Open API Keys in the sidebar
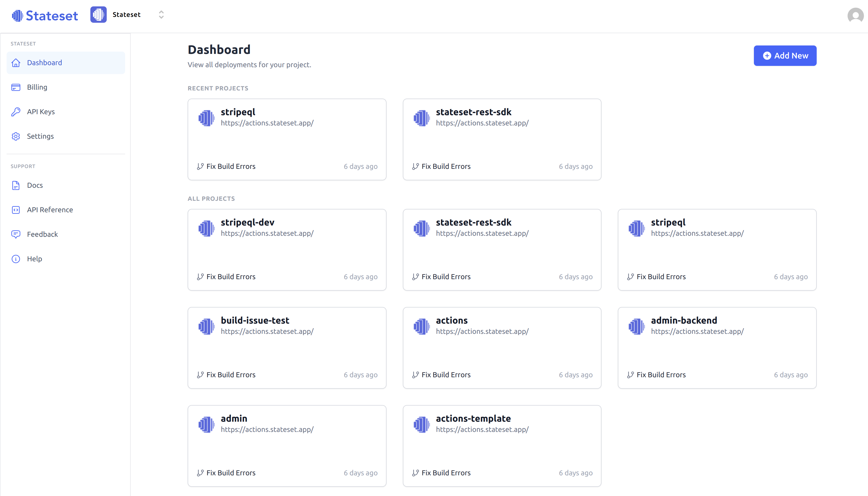868x496 pixels. pos(66,112)
